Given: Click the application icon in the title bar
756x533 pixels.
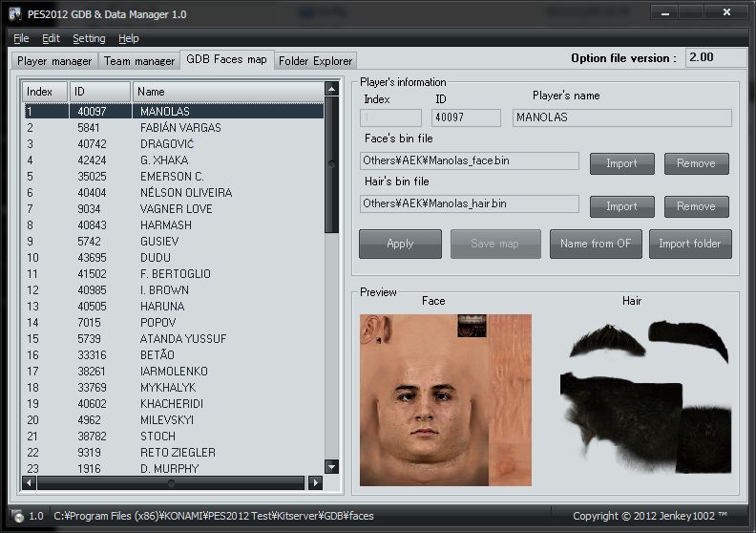Looking at the screenshot, I should point(15,14).
